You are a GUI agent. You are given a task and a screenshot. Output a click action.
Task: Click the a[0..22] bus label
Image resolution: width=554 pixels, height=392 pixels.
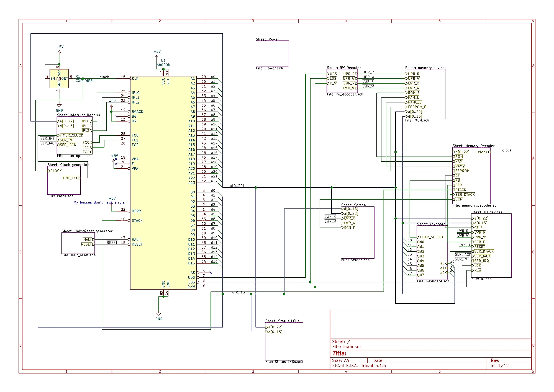click(x=237, y=186)
